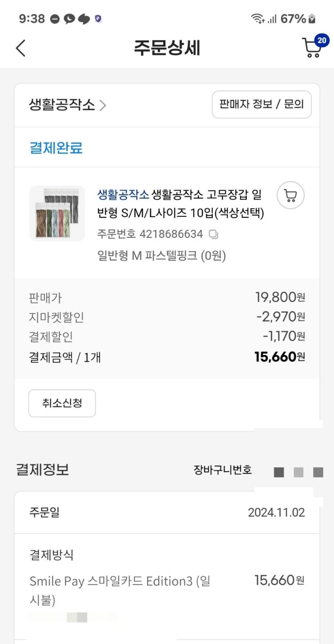Select the 결제금액 15,660원 amount
The width and height of the screenshot is (334, 644).
pos(280,357)
